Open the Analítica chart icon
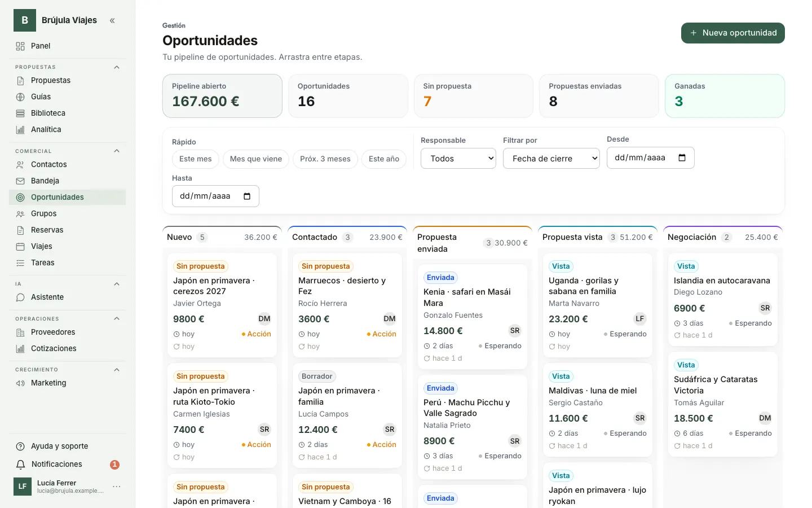 click(x=20, y=130)
